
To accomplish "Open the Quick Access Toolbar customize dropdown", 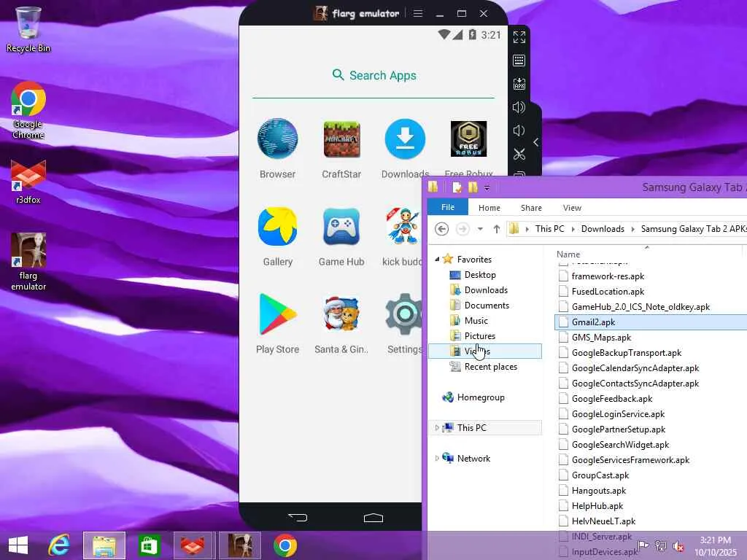I will [487, 187].
